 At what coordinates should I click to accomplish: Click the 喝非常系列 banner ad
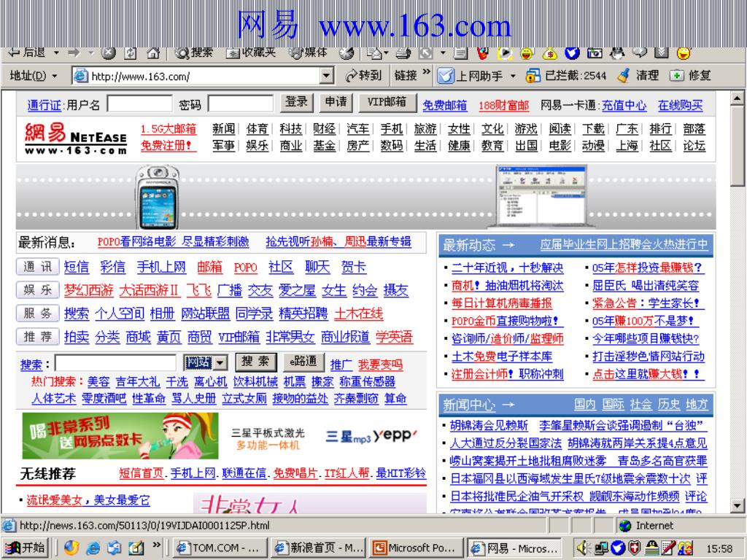(x=120, y=436)
